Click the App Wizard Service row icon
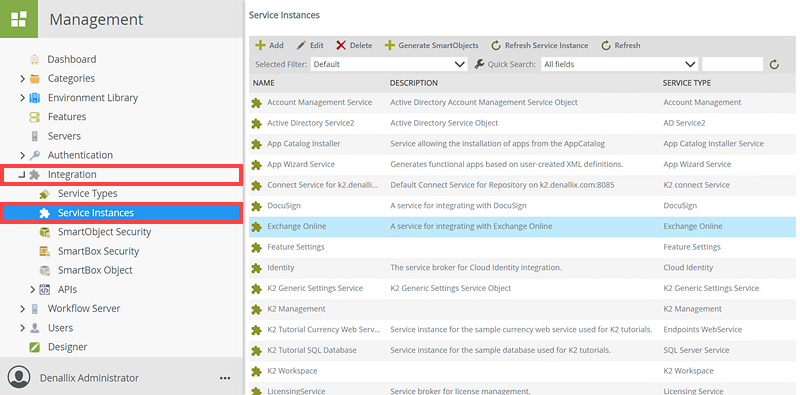This screenshot has width=800, height=395. tap(256, 165)
